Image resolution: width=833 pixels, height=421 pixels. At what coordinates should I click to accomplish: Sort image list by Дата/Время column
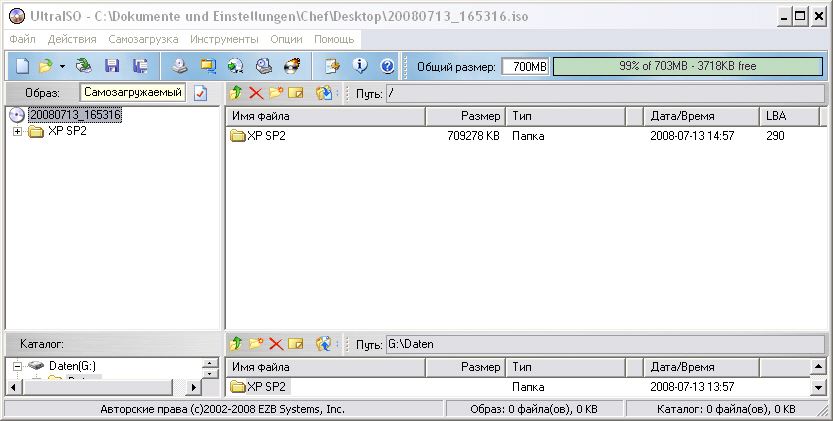pos(701,116)
